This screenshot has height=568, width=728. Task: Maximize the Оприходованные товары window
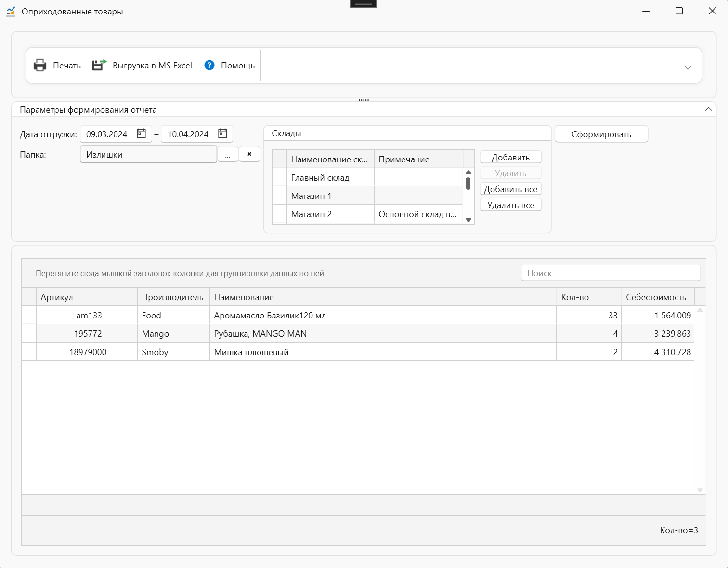[679, 11]
